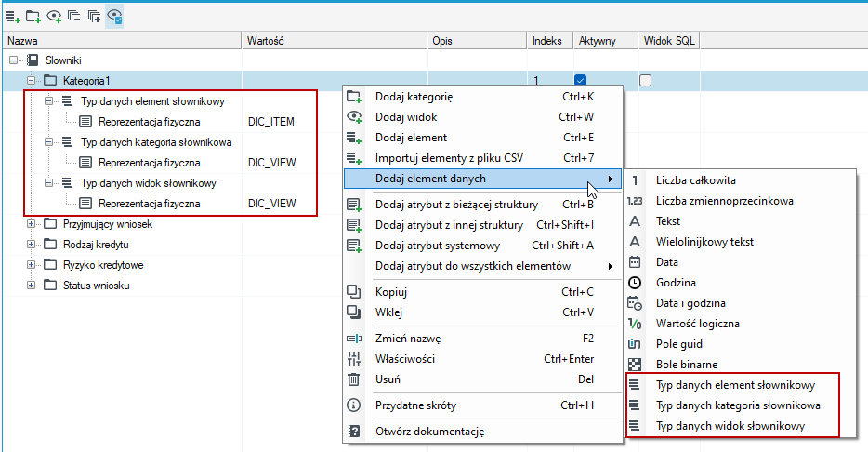This screenshot has width=868, height=452.
Task: Choose submenu item Typ danych element słownikowy
Action: pyautogui.click(x=741, y=385)
